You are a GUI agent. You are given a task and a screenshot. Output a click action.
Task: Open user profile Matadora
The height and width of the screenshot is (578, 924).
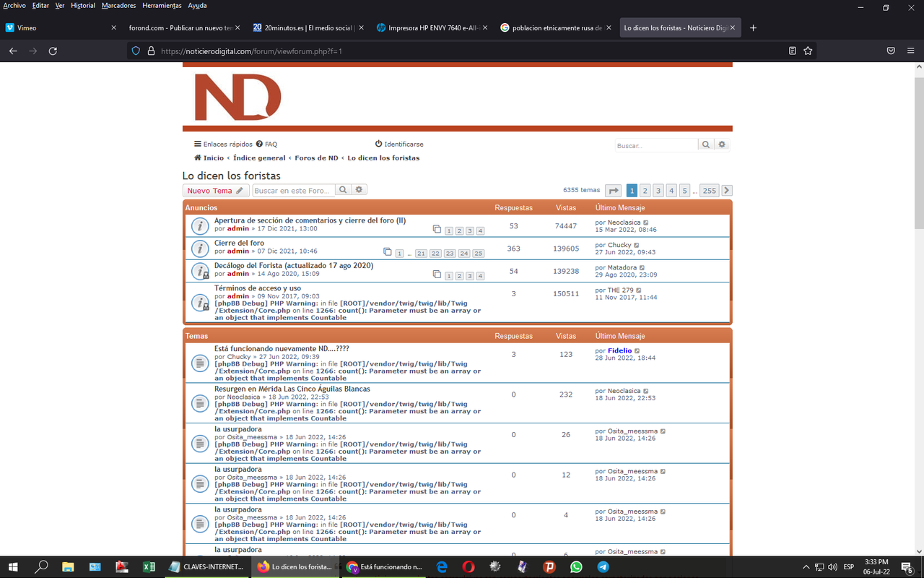[622, 267]
